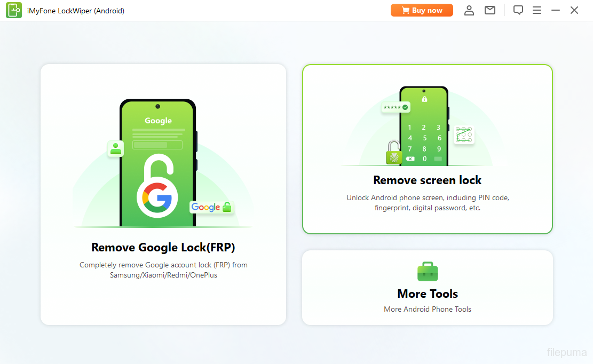Click the Google lock badge by phone
The height and width of the screenshot is (364, 593).
(211, 207)
